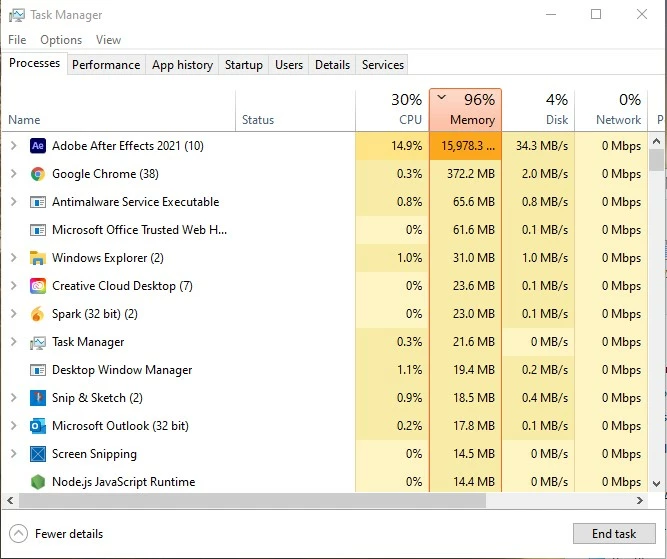This screenshot has height=559, width=667.
Task: Click the 21.6 MB memory cell
Action: click(465, 342)
